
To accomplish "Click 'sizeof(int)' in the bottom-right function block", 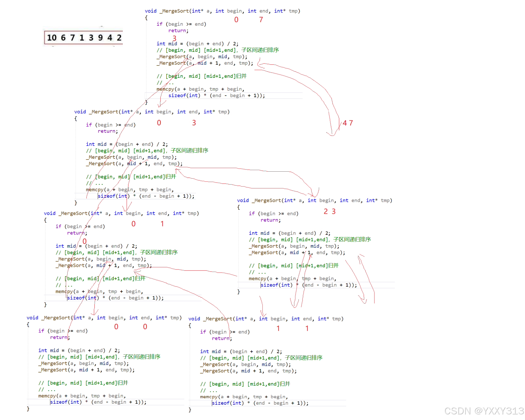I will tap(228, 403).
